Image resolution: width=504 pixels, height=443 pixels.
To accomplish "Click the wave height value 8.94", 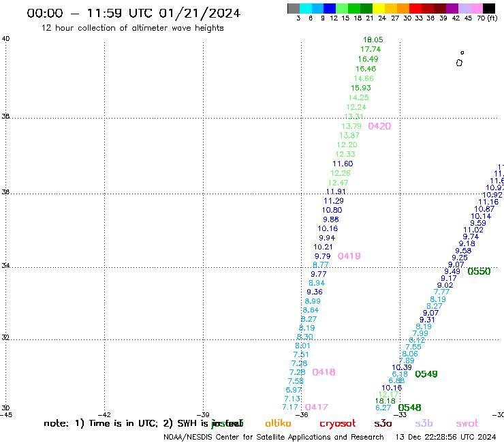I will [x=317, y=283].
